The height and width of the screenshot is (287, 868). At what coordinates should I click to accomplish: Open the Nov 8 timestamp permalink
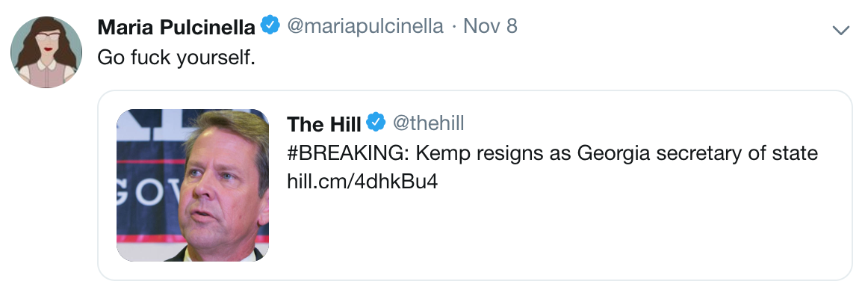(x=490, y=26)
